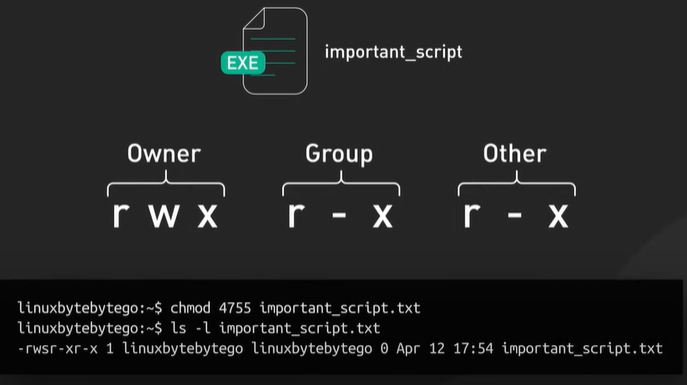Select the dash permission under Other
Image resolution: width=687 pixels, height=385 pixels.
point(515,215)
